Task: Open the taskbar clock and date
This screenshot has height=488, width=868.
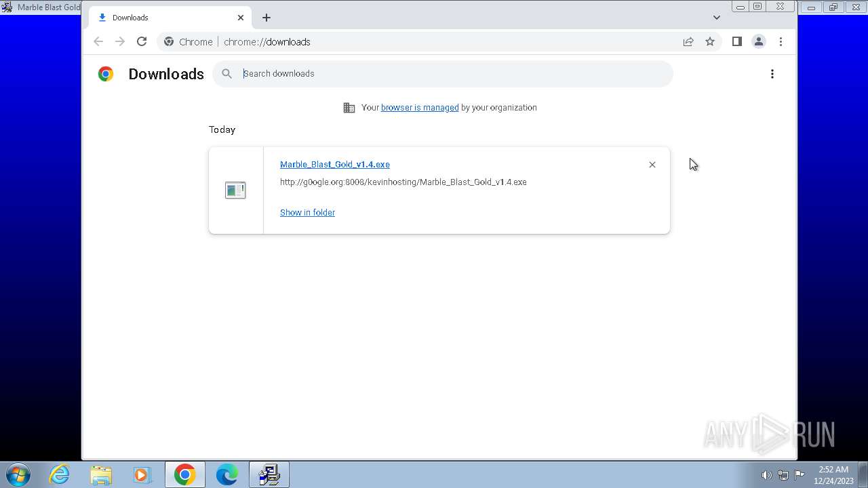Action: point(833,475)
